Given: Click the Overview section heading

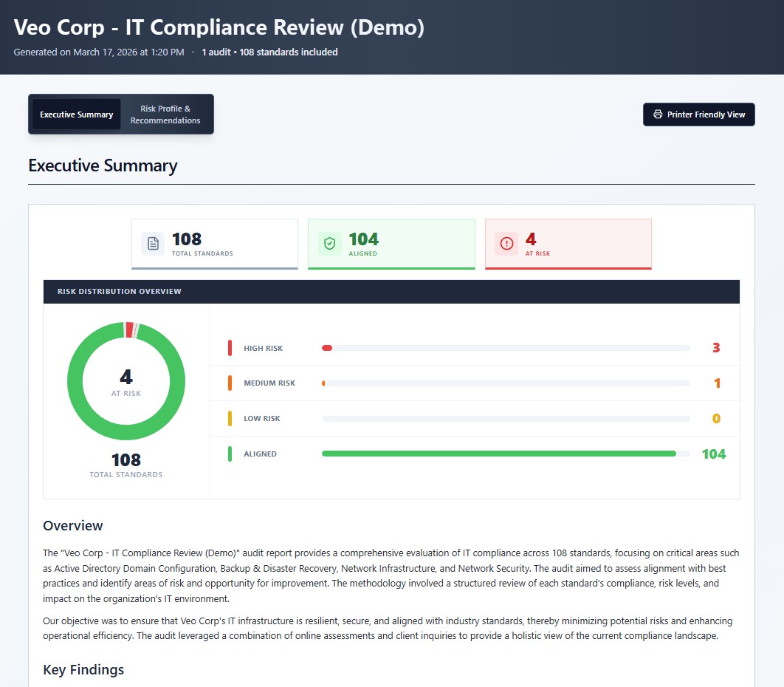Looking at the screenshot, I should pyautogui.click(x=72, y=525).
